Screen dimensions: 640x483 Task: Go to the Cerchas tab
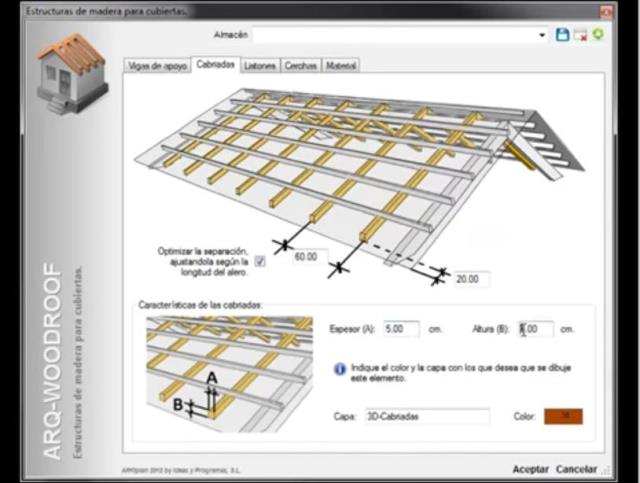pos(301,65)
